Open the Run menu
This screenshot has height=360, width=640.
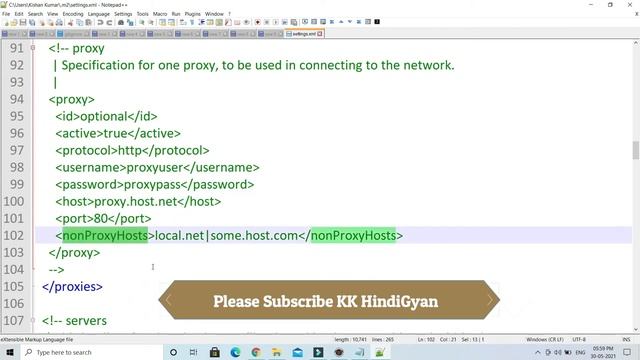click(176, 14)
